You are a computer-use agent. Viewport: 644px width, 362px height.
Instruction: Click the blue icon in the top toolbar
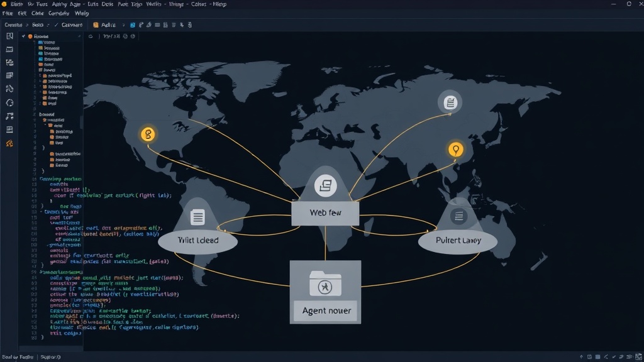click(x=133, y=25)
